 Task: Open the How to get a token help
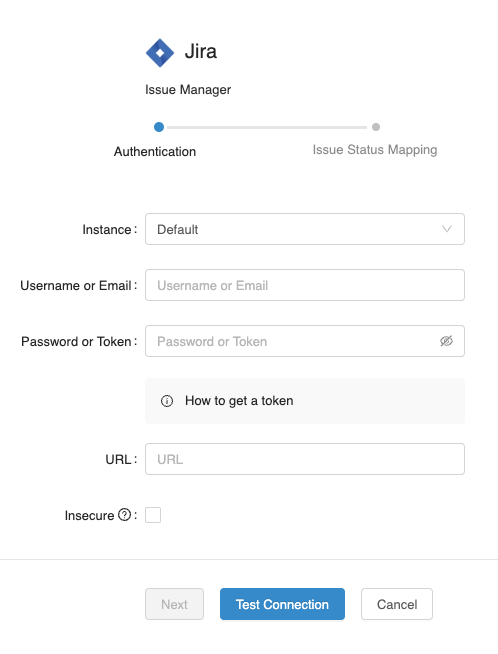coord(239,401)
